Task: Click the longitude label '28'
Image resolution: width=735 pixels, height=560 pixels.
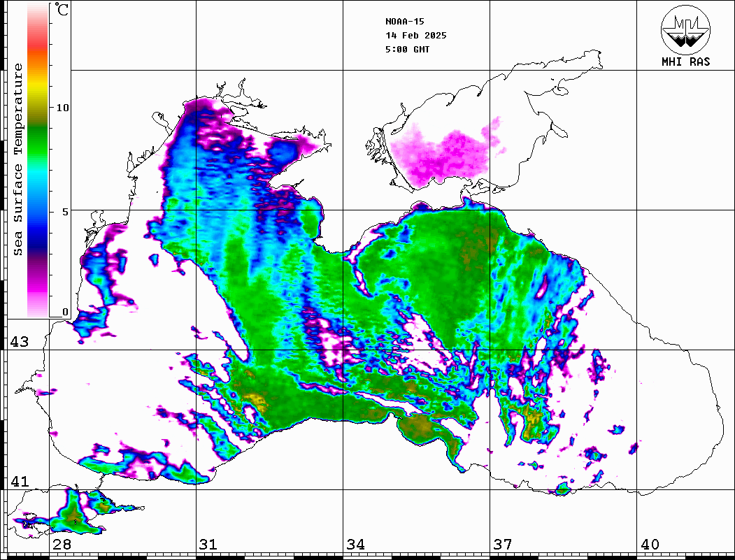Action: (x=62, y=545)
